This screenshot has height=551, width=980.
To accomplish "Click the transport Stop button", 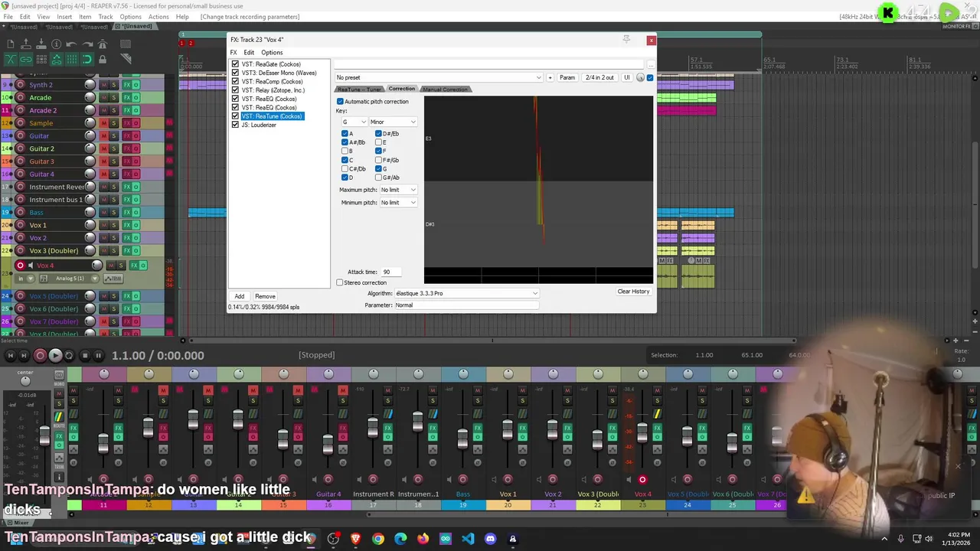I will [84, 355].
